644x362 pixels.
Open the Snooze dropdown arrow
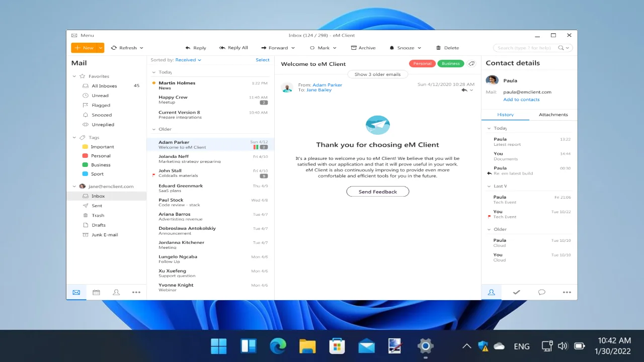click(420, 48)
